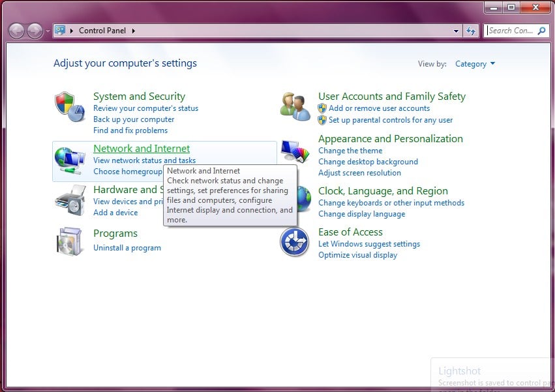
Task: Click the Appearance and Personalization monitor icon
Action: point(295,151)
